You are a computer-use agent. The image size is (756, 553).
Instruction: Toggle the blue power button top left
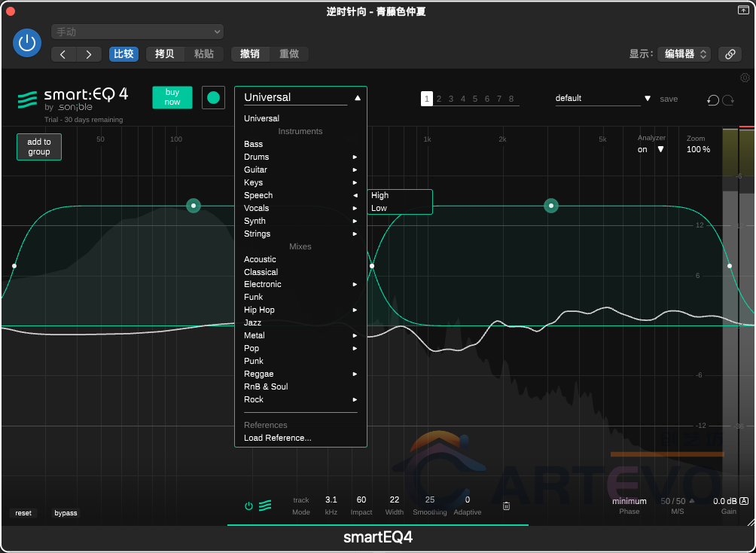coord(27,43)
